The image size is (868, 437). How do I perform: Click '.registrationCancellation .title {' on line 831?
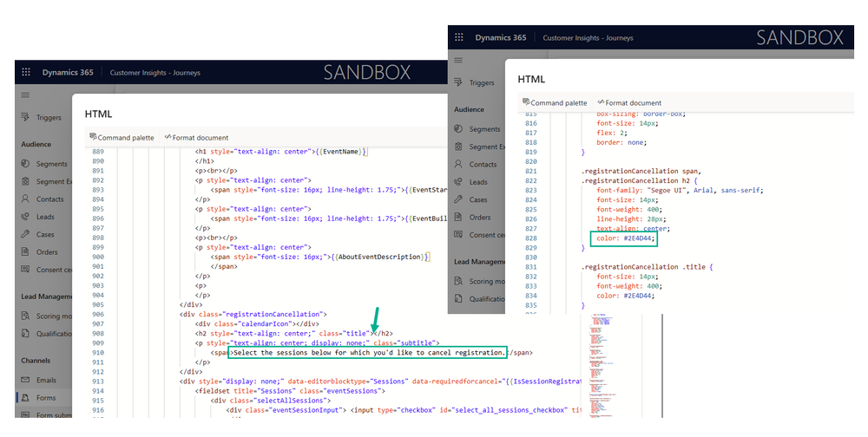point(648,267)
